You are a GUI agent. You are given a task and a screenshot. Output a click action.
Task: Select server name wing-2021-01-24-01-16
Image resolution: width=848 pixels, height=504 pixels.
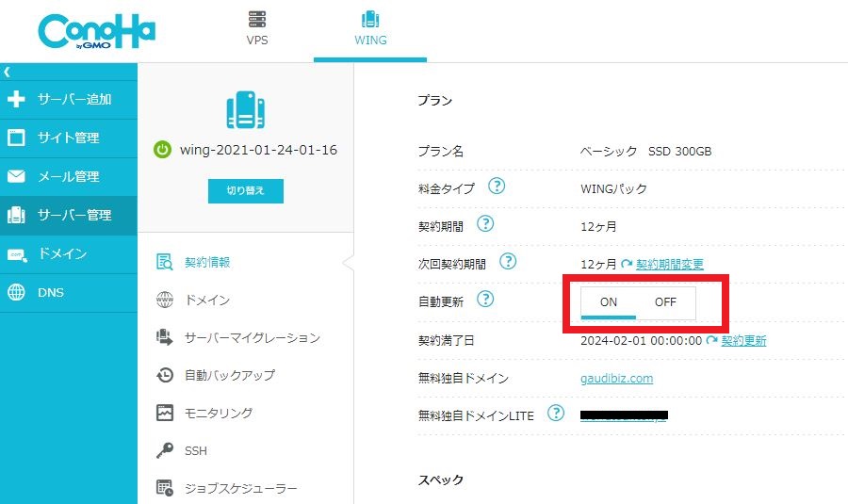258,150
